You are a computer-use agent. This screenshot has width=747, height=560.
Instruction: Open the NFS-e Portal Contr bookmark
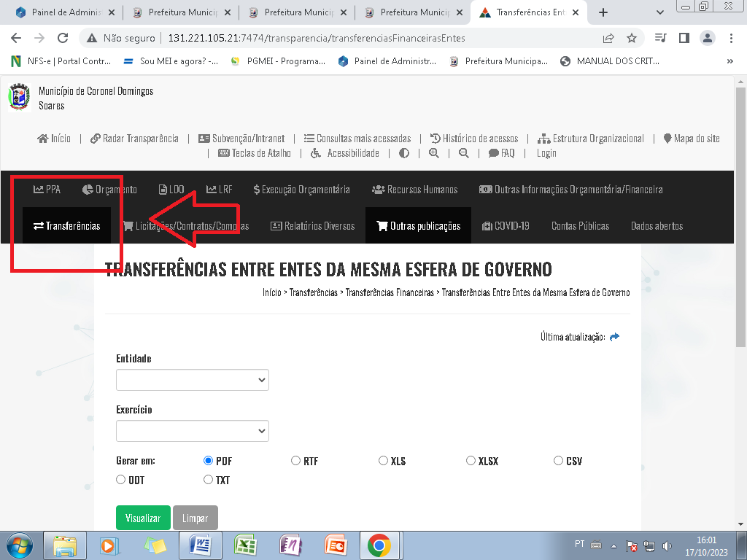(x=61, y=61)
